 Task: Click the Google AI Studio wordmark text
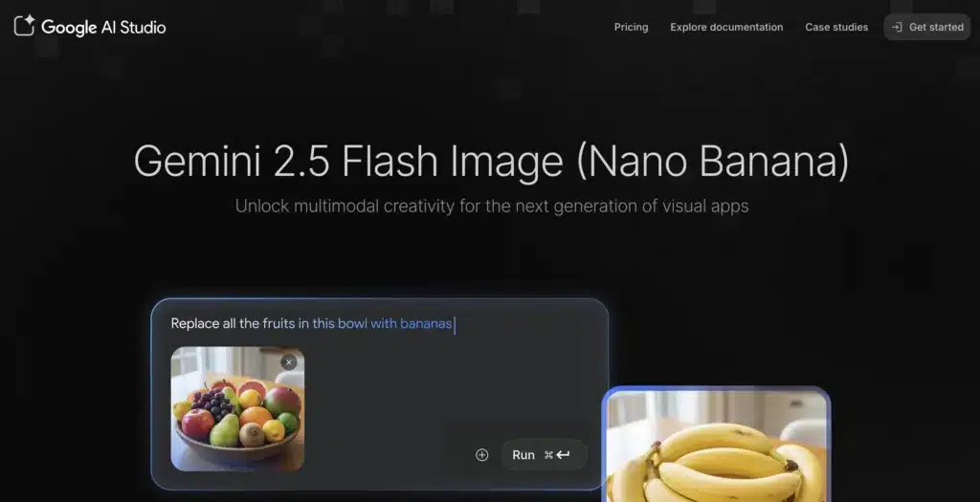tap(103, 28)
